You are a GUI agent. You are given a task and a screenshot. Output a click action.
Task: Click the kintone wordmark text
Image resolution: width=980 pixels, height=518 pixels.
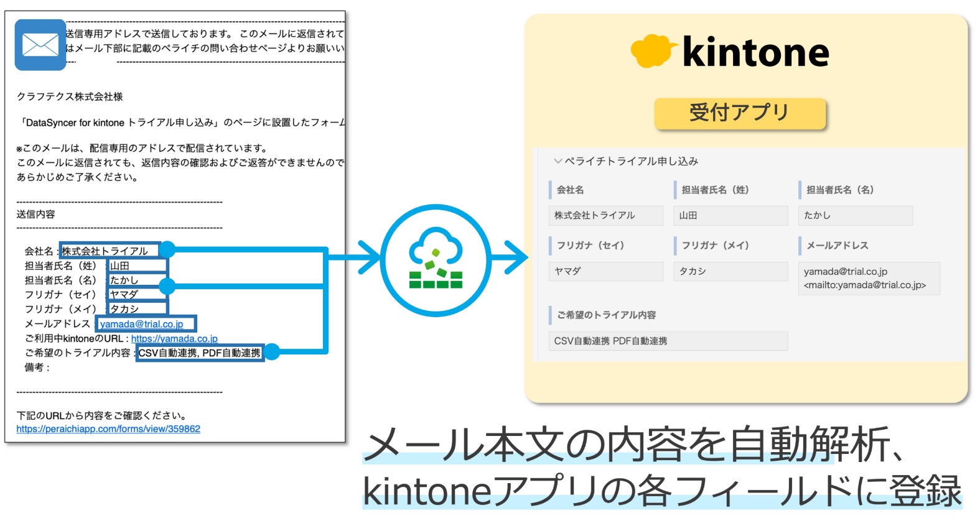tap(755, 52)
